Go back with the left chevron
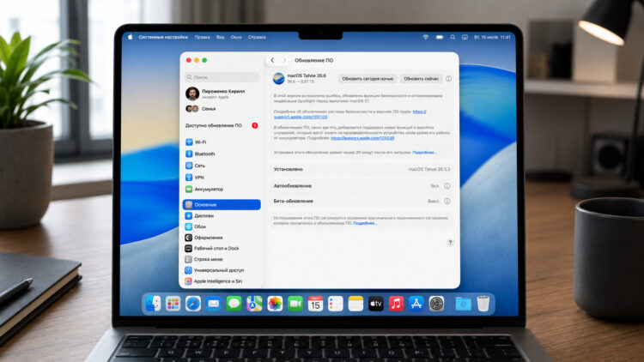The height and width of the screenshot is (362, 644). click(x=272, y=60)
